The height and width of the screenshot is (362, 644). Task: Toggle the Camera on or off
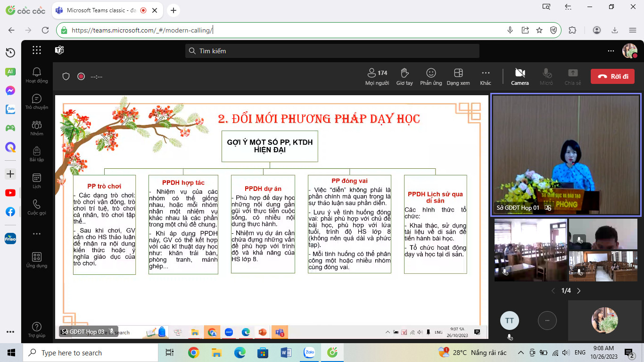tap(520, 76)
